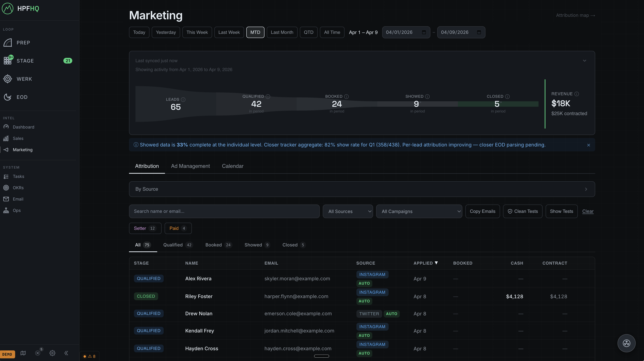Open the All Campaigns dropdown

[x=419, y=211]
